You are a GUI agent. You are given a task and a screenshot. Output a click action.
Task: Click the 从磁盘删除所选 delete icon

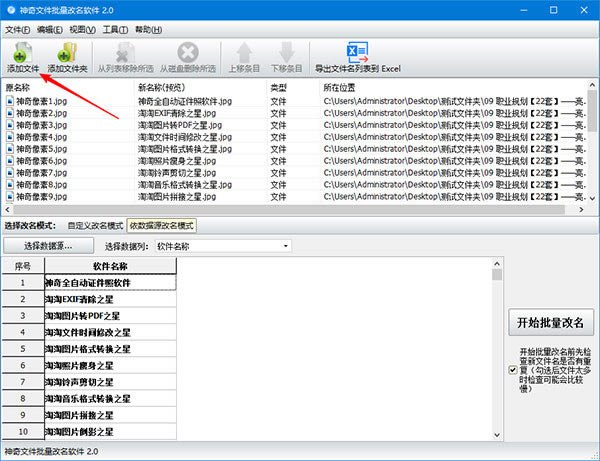187,52
